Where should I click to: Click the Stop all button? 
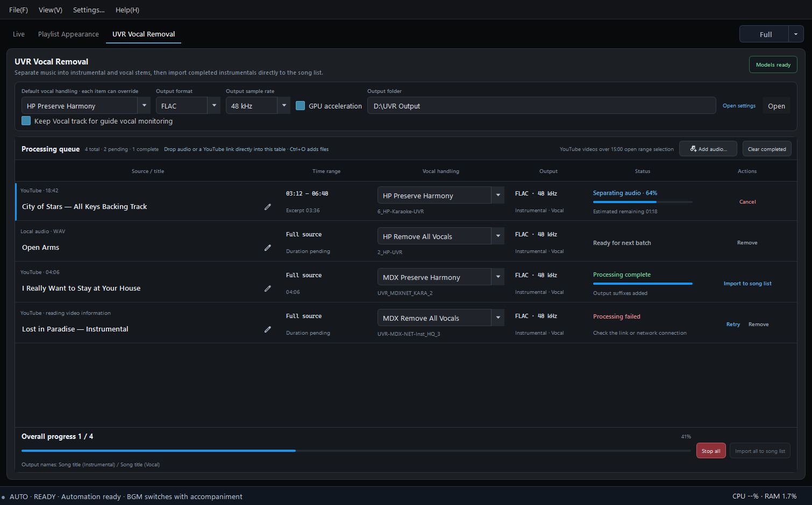point(711,451)
